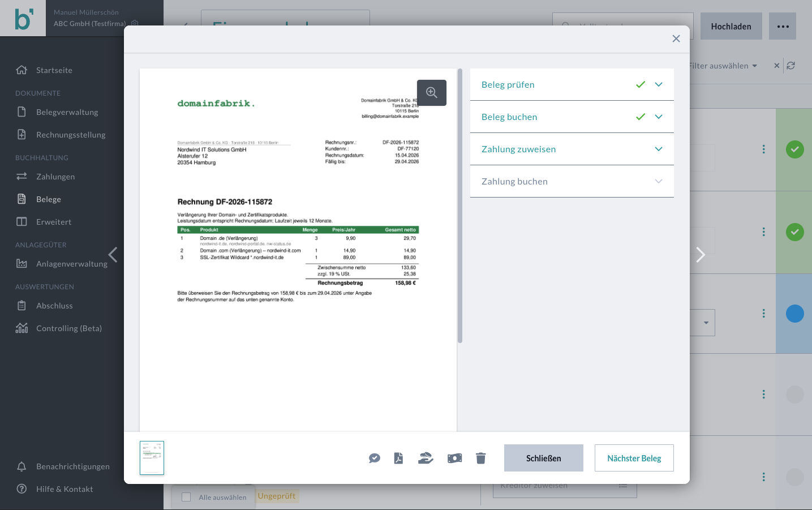The height and width of the screenshot is (510, 812).
Task: Expand the Zahlung buchen section chevron
Action: coord(659,181)
